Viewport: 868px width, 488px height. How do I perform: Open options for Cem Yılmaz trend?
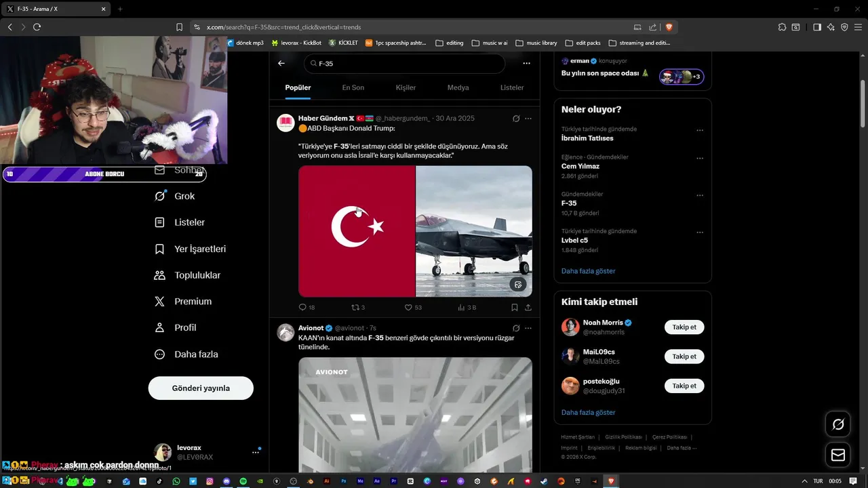coord(700,159)
